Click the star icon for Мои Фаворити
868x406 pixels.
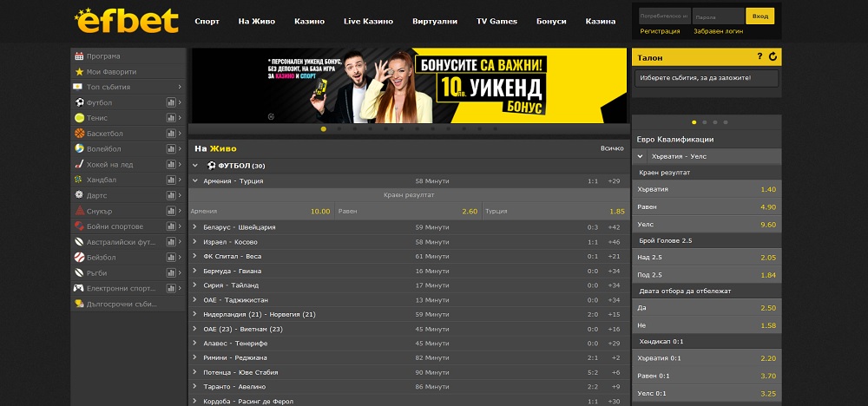pos(79,71)
